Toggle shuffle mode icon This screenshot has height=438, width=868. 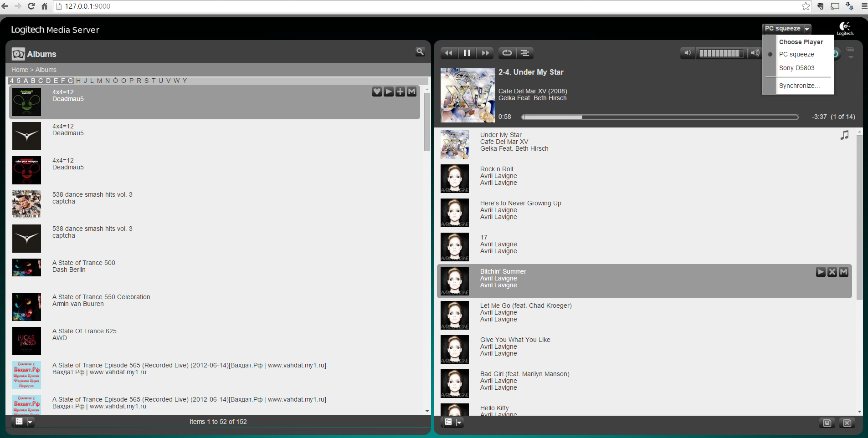525,53
